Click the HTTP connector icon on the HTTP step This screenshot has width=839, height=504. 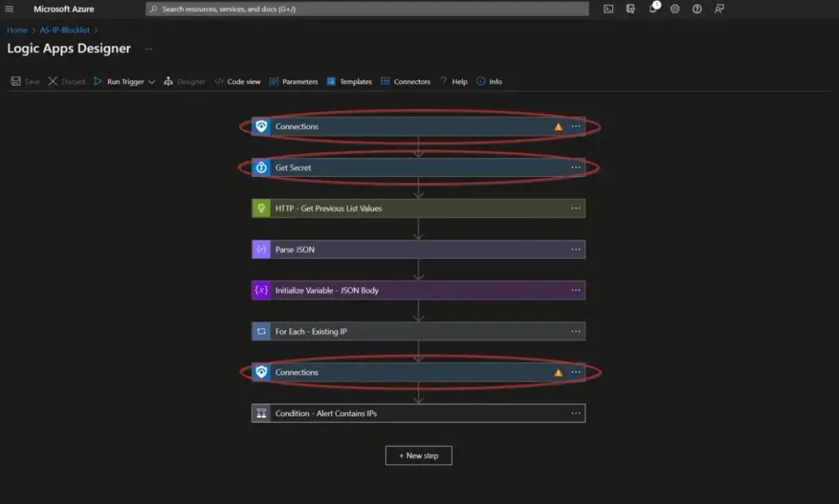point(261,208)
